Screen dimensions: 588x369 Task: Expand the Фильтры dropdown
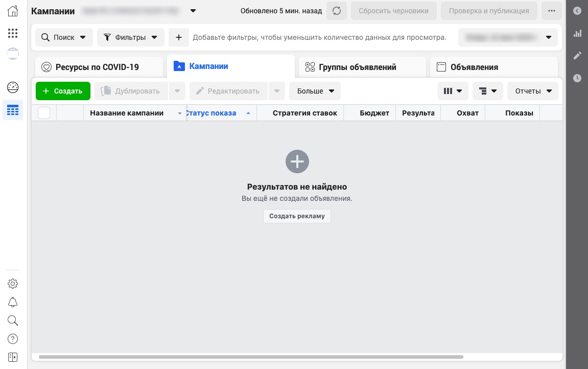point(130,37)
